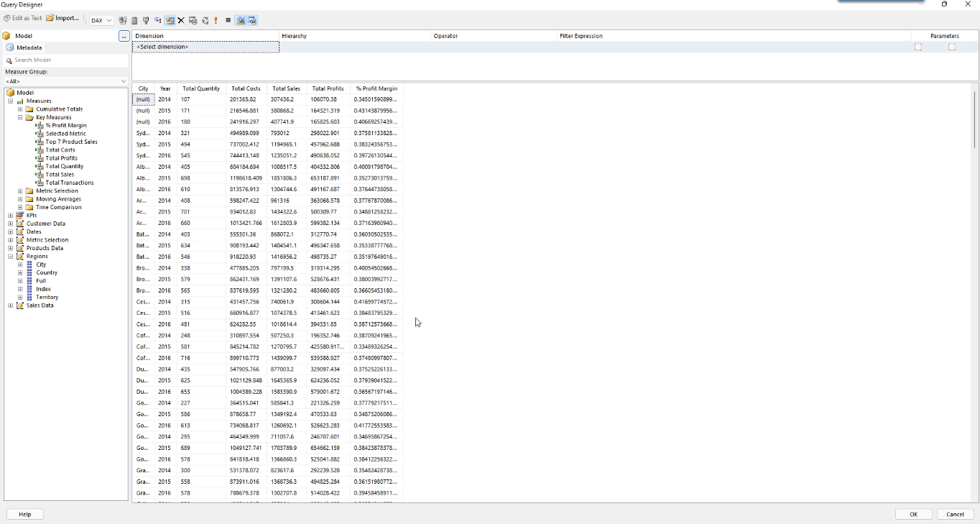Select the Total Sales measure in tree
Image resolution: width=980 pixels, height=524 pixels.
[x=60, y=175]
